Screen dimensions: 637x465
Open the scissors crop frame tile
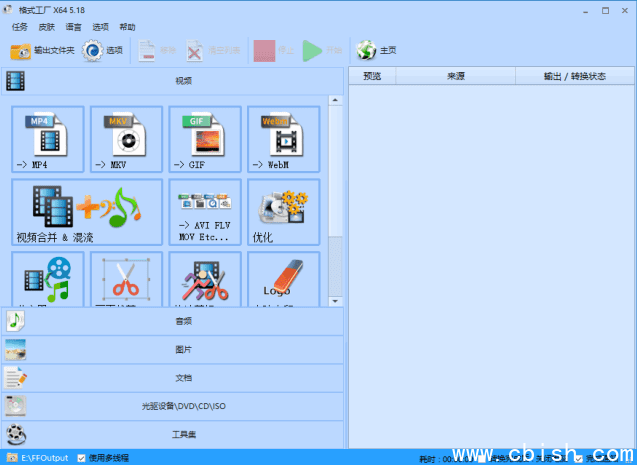click(126, 279)
